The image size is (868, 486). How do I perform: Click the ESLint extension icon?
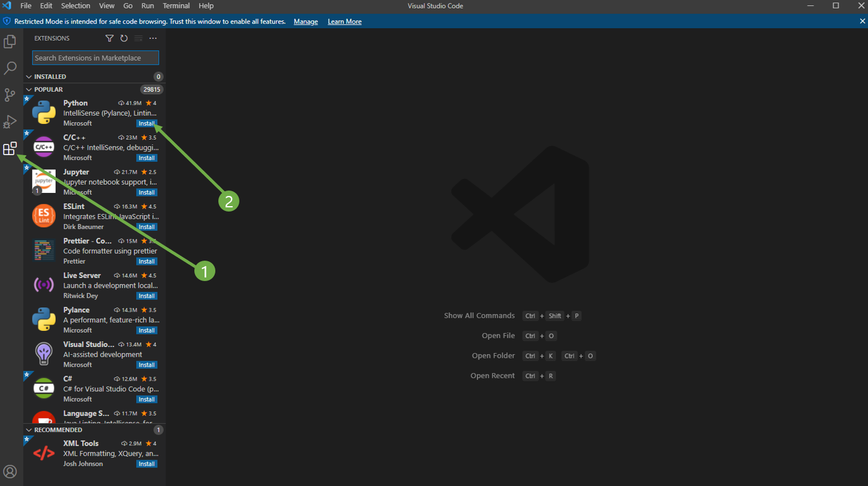click(44, 216)
